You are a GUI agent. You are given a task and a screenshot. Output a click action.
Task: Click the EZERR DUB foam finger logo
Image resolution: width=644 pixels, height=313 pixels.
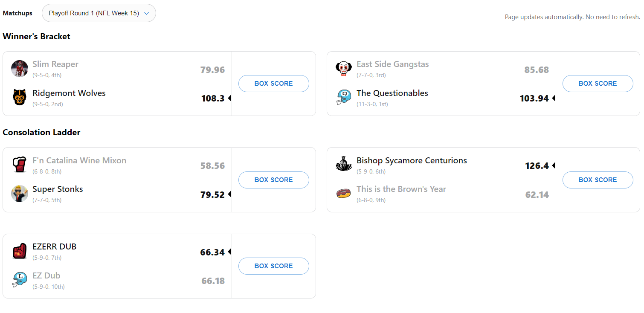[20, 251]
